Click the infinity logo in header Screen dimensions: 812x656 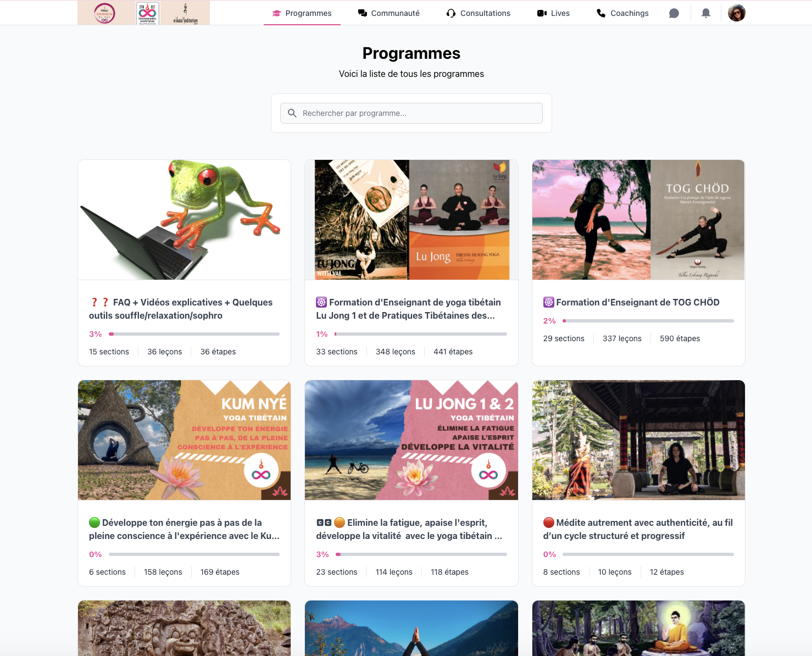pos(147,13)
